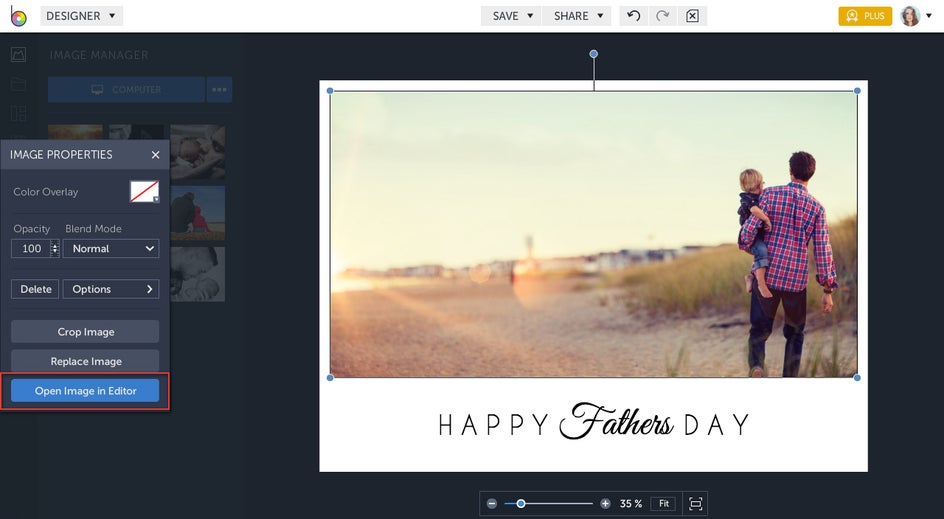Screen dimensions: 944x519
Task: Click the zoom in plus icon
Action: tap(605, 503)
